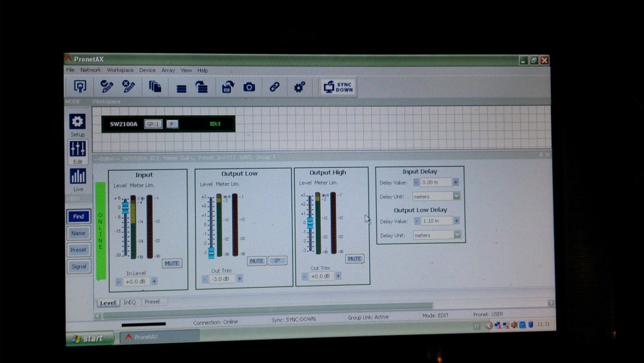Switch to the InEQ tab
The height and width of the screenshot is (363, 644).
pyautogui.click(x=129, y=302)
